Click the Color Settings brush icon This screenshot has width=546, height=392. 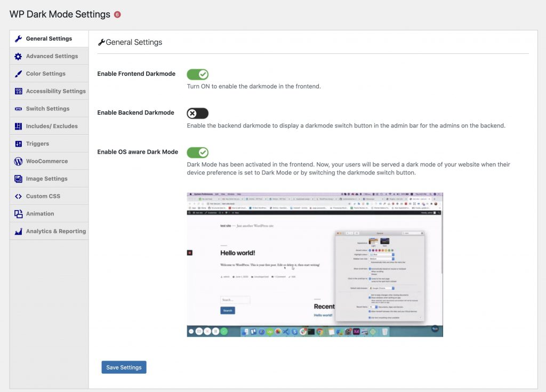(x=19, y=74)
